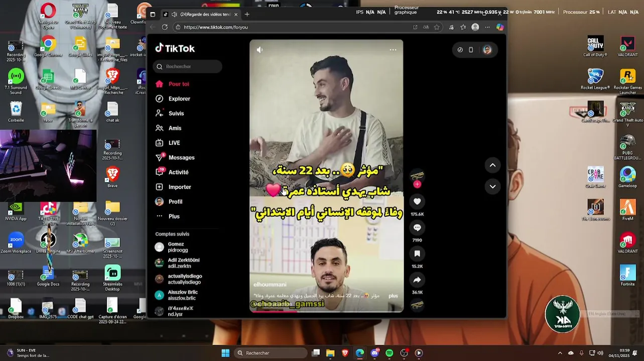This screenshot has width=644, height=361.
Task: Open followed account Adil Zerktöni
Action: [178, 263]
